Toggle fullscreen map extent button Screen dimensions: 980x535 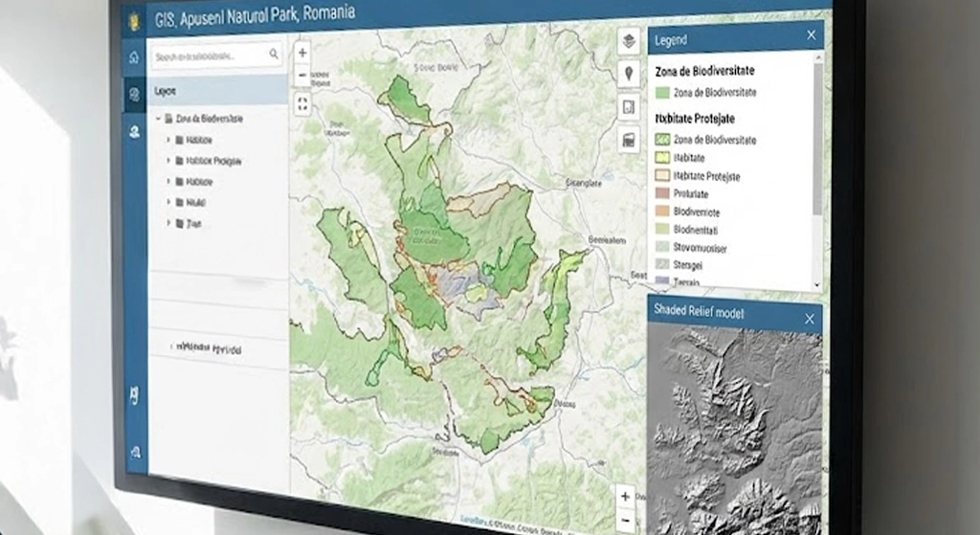click(x=302, y=104)
